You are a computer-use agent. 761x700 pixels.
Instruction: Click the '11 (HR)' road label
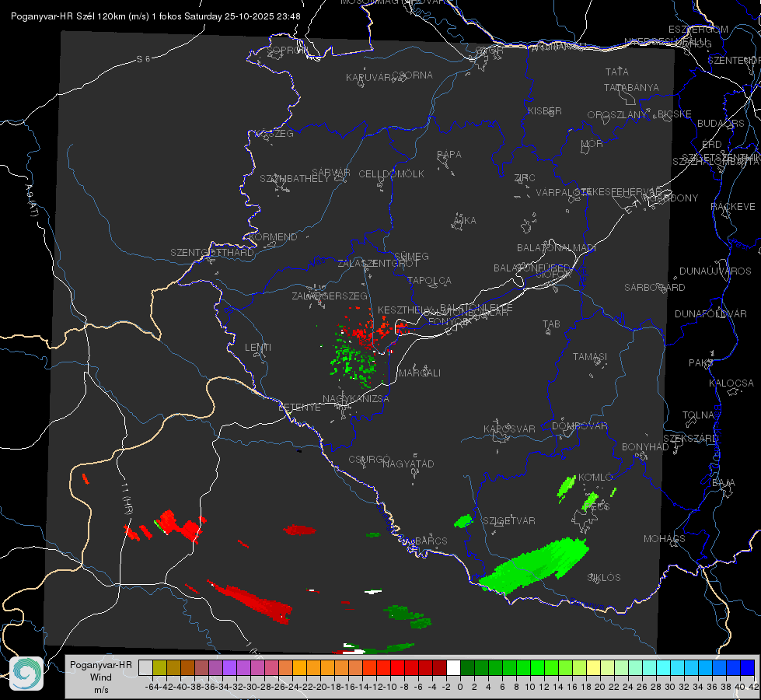(x=127, y=499)
